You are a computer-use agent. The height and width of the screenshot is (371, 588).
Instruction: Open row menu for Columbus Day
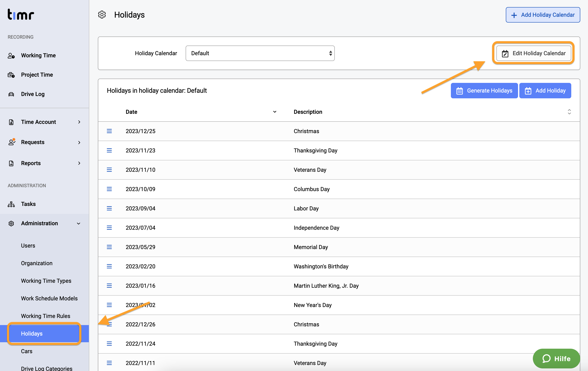tap(109, 189)
